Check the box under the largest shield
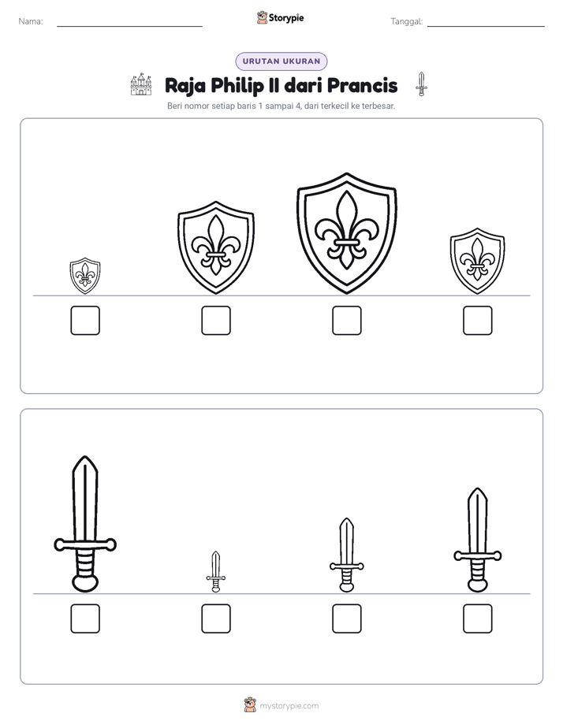 point(346,321)
